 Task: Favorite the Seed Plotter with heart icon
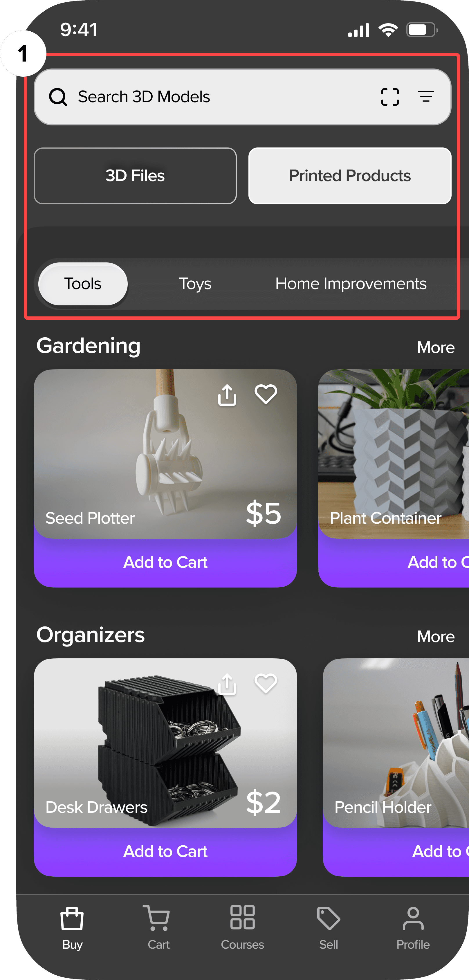[266, 394]
